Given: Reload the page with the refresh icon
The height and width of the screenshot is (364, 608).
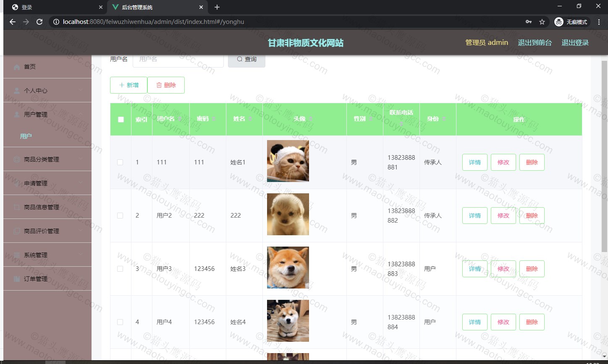Looking at the screenshot, I should (x=39, y=22).
